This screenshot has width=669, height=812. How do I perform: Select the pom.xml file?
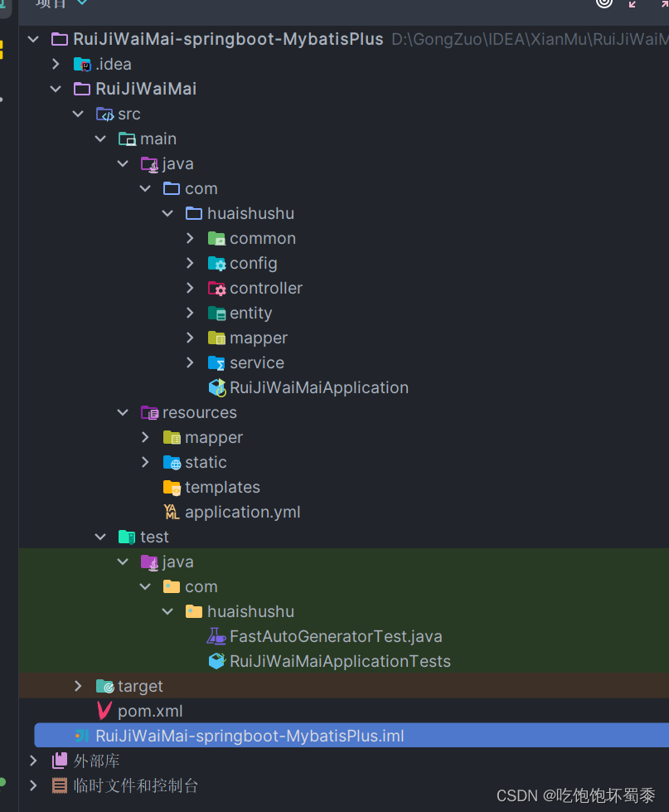click(x=150, y=711)
